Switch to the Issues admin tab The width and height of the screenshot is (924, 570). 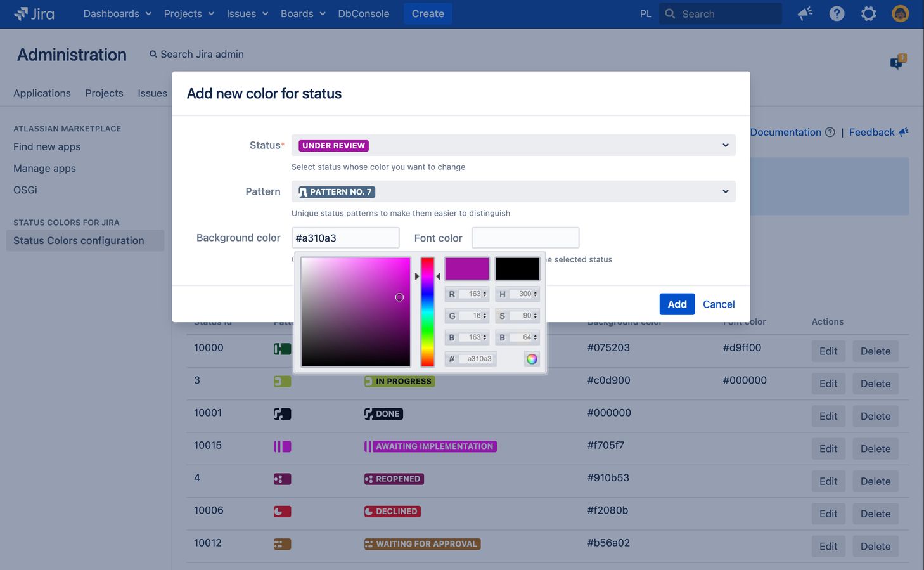152,93
